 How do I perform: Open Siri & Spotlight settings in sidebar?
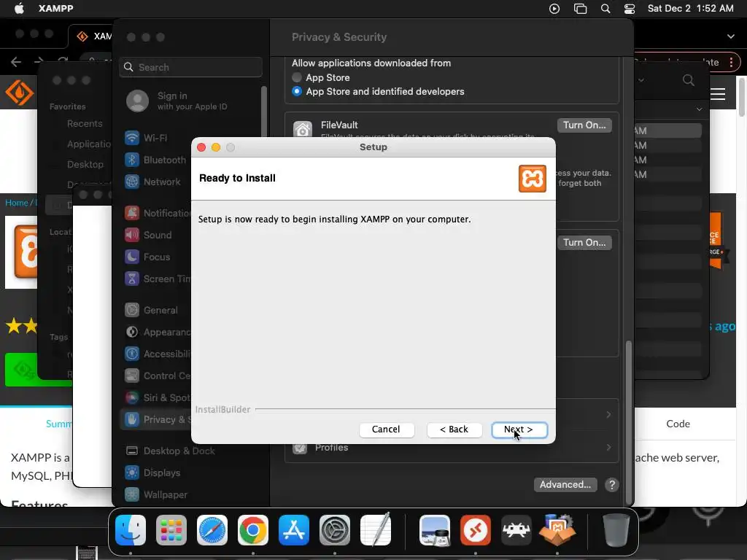coord(155,397)
